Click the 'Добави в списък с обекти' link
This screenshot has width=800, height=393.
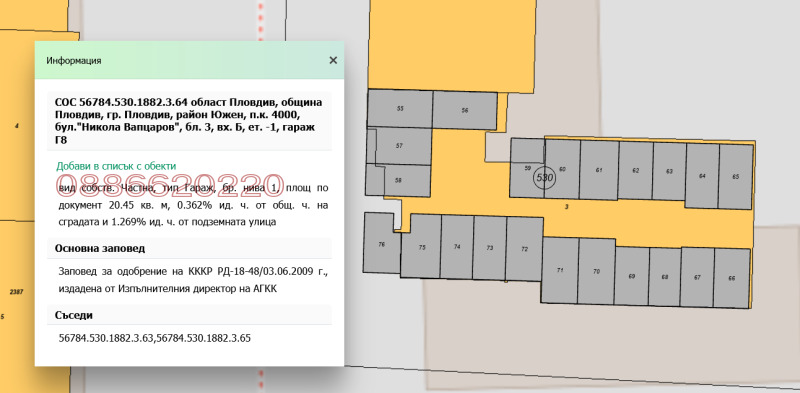[116, 166]
